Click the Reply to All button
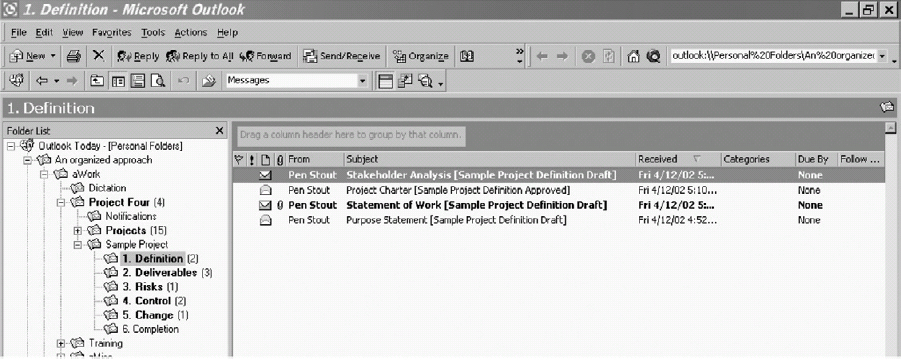 199,56
